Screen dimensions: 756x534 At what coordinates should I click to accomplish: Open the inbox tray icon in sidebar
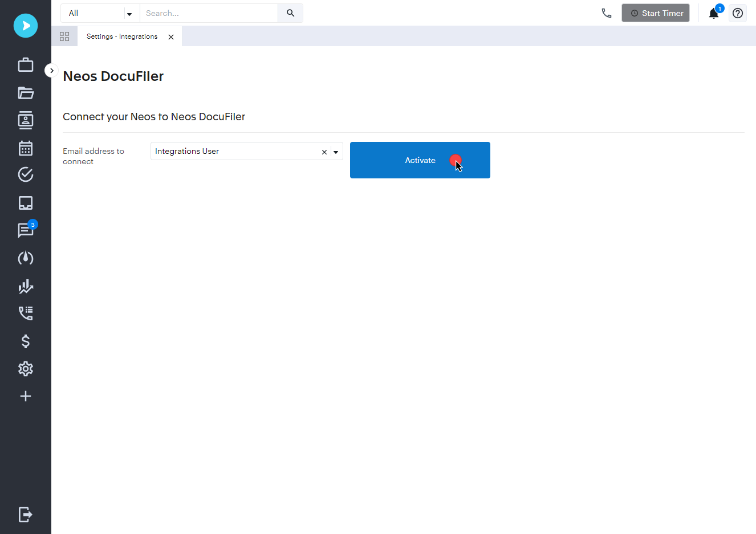coord(26,203)
